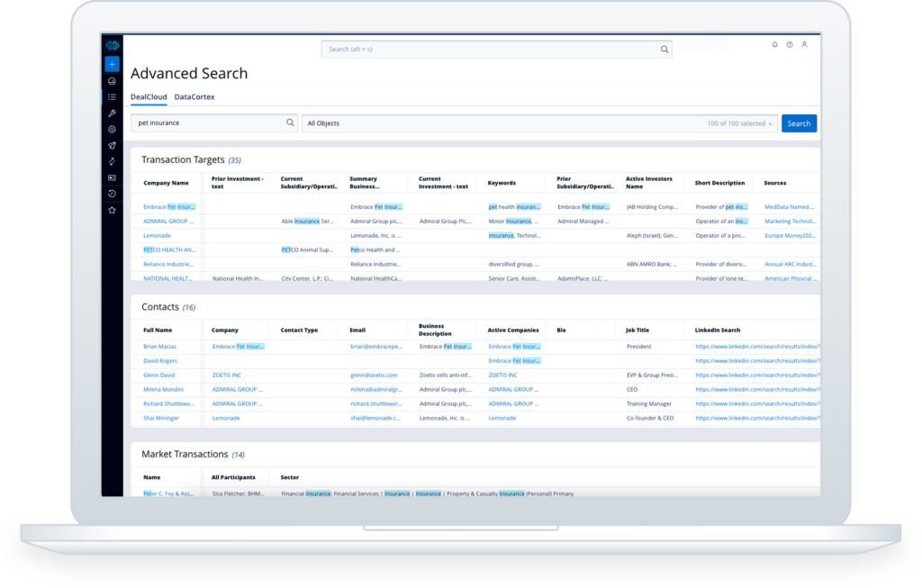The height and width of the screenshot is (588, 922).
Task: Click the help question mark icon
Action: coord(790,45)
